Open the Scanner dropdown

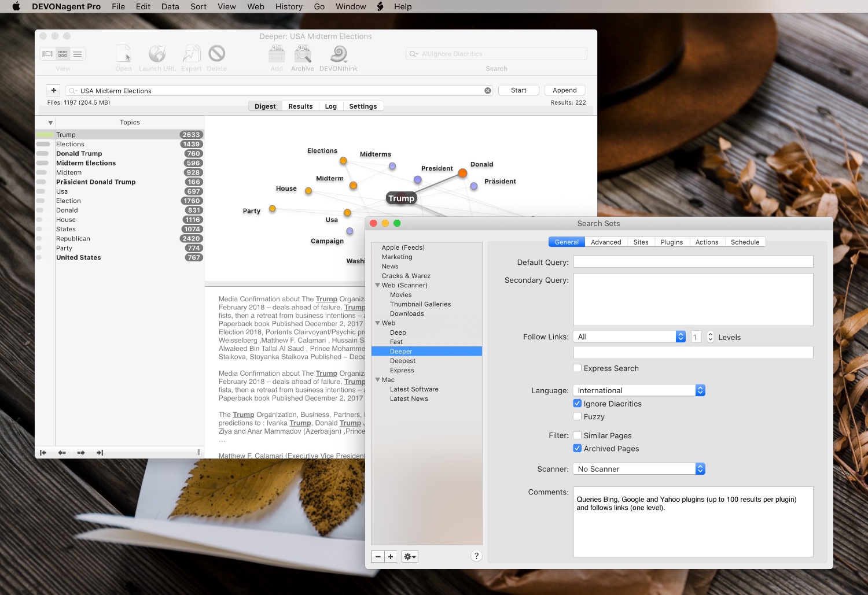point(639,469)
